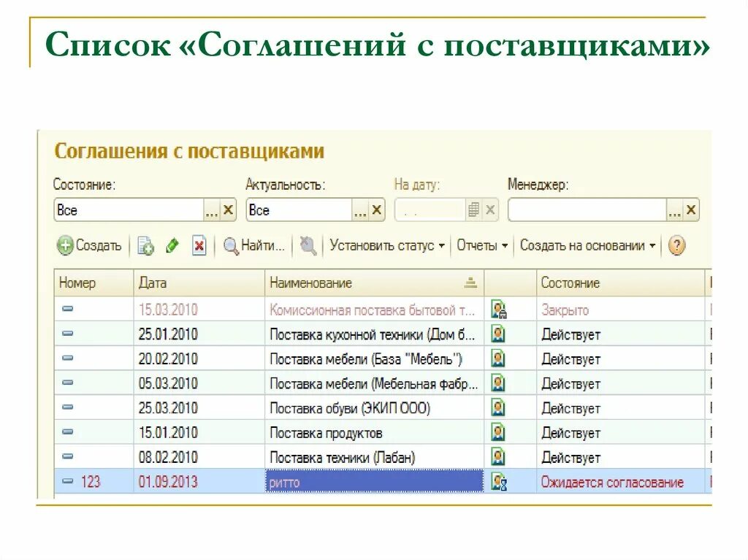Click row marker icon for 05.03.2010 row
The height and width of the screenshot is (560, 748).
(x=68, y=383)
